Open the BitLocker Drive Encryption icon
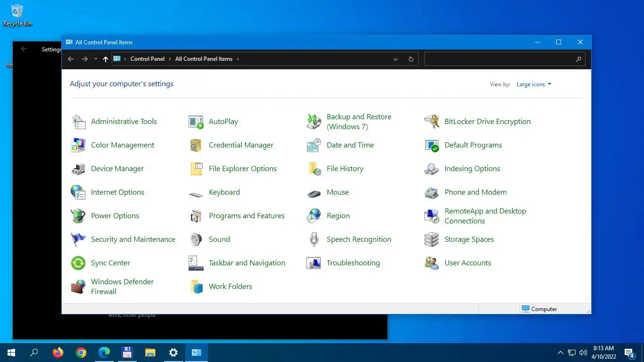644x362 pixels. [432, 122]
